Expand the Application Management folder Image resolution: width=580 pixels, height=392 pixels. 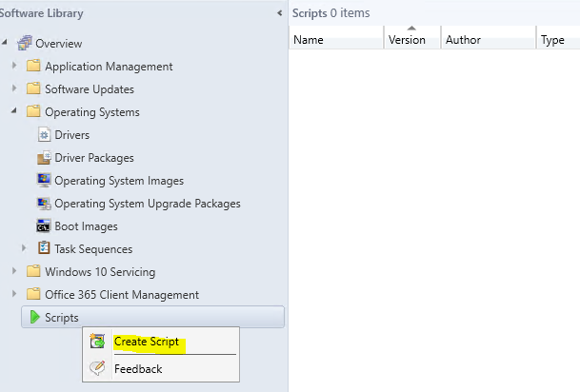[x=14, y=66]
